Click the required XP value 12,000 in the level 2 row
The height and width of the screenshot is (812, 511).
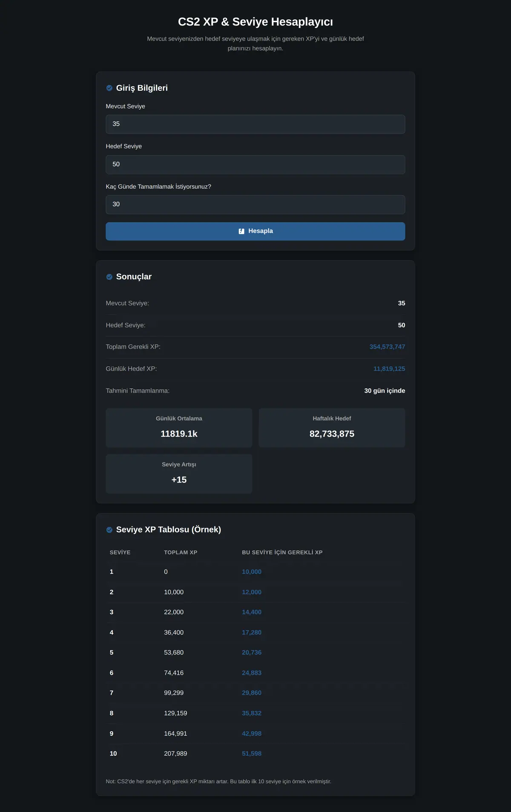click(252, 592)
